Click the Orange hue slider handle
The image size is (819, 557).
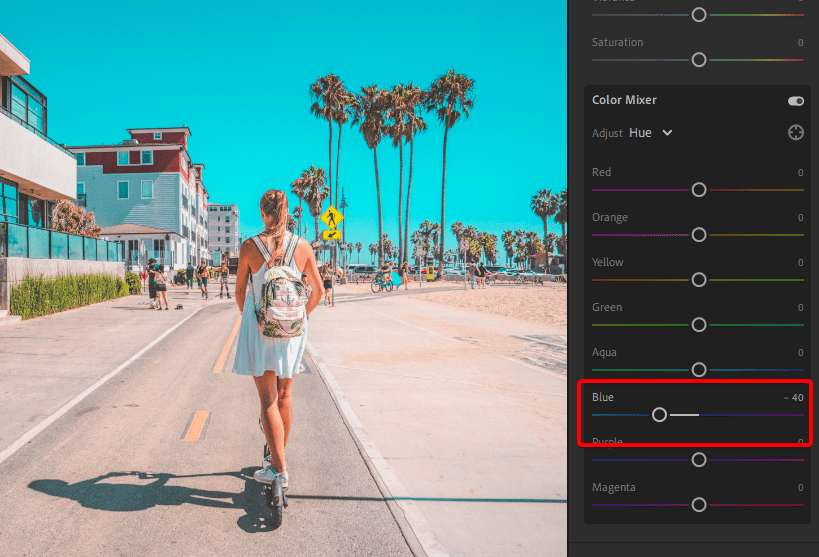pyautogui.click(x=699, y=235)
